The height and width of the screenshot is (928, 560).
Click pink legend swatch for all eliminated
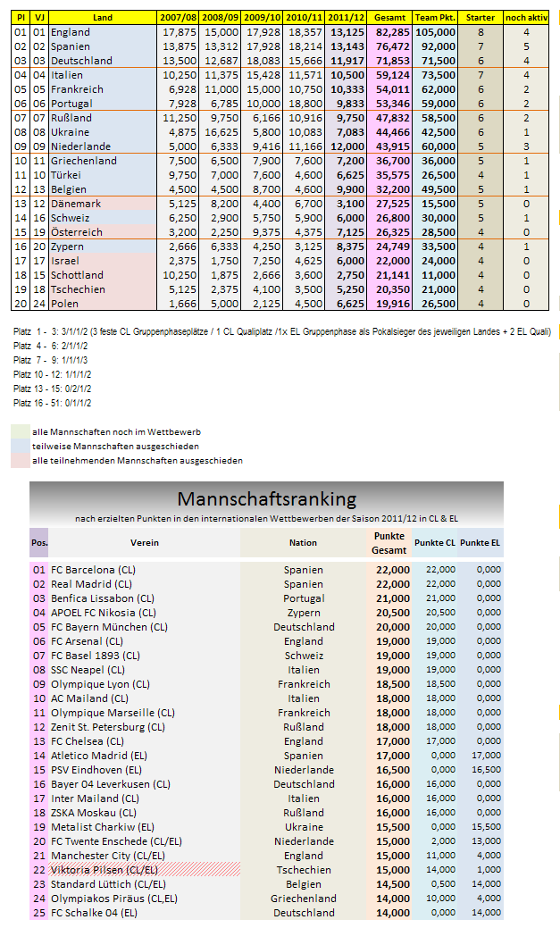(21, 461)
